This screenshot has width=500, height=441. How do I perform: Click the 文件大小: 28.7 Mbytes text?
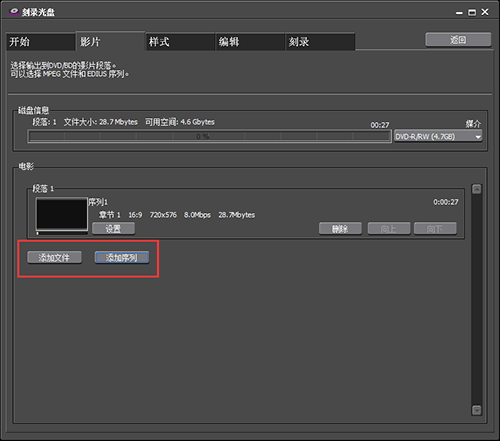(101, 122)
